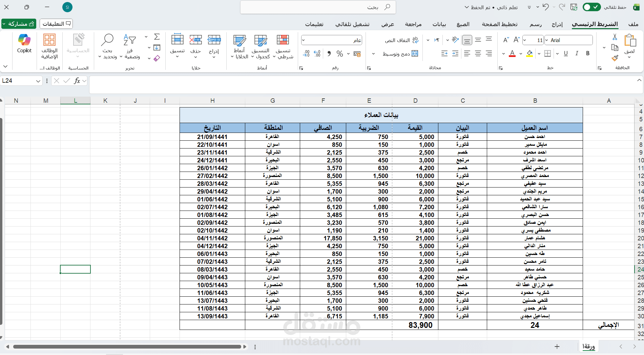Toggle the AutoSave switch

pos(591,7)
